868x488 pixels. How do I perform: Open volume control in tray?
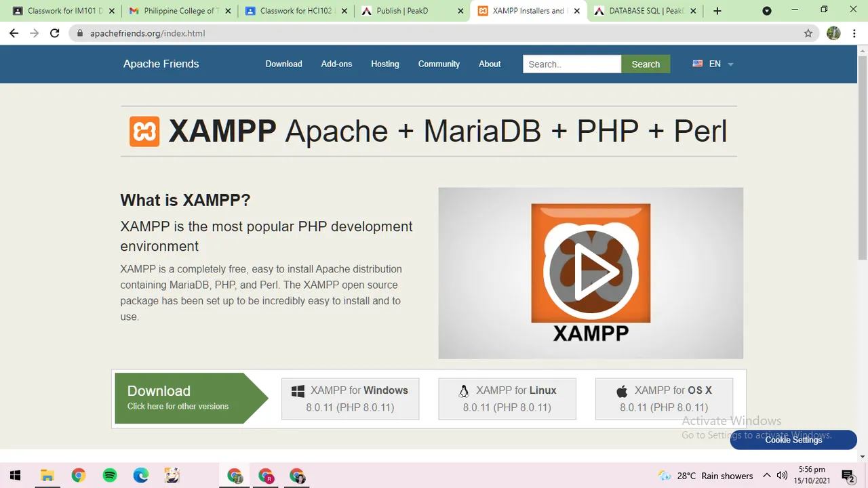tap(782, 476)
